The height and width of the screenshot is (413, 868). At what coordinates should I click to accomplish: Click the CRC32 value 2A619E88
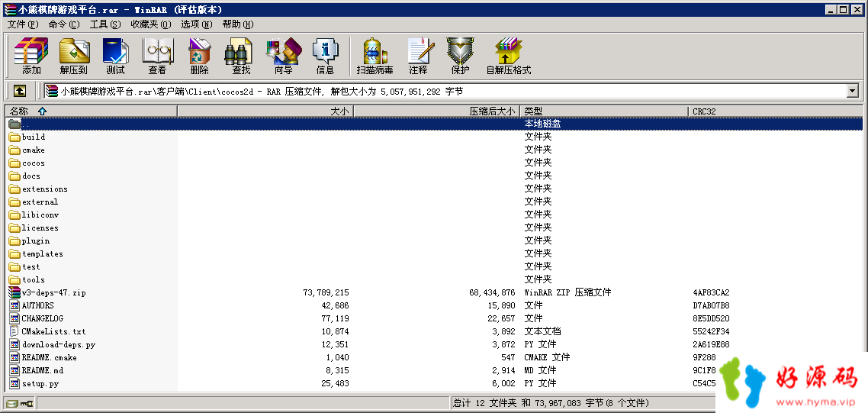(712, 345)
